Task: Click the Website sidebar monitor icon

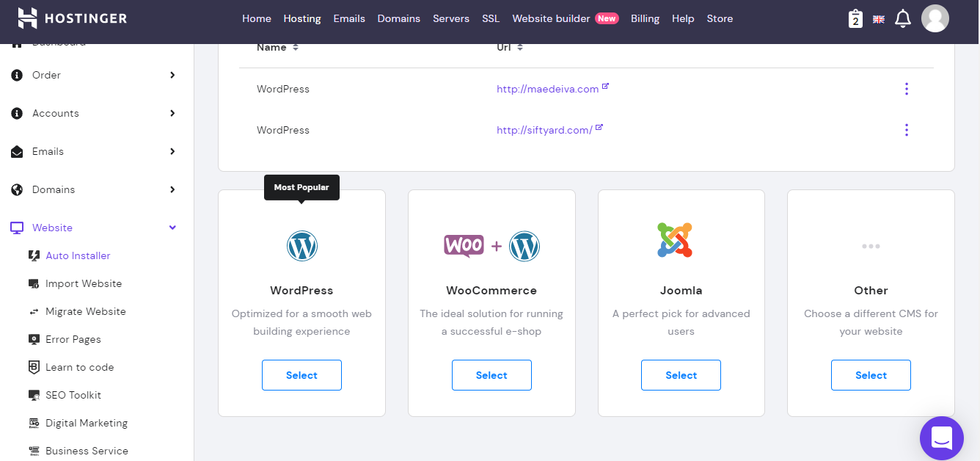Action: click(x=18, y=228)
